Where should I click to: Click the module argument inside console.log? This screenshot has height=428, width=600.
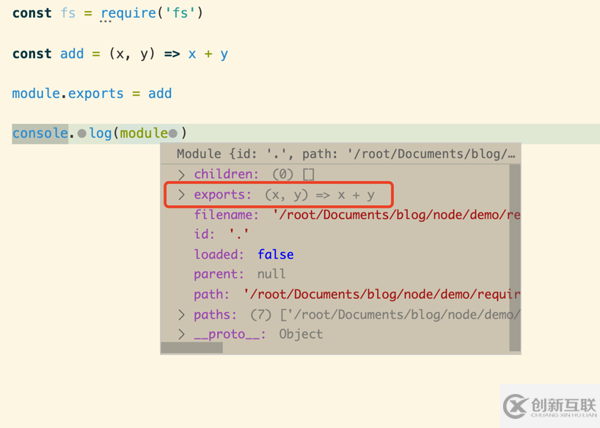(143, 133)
